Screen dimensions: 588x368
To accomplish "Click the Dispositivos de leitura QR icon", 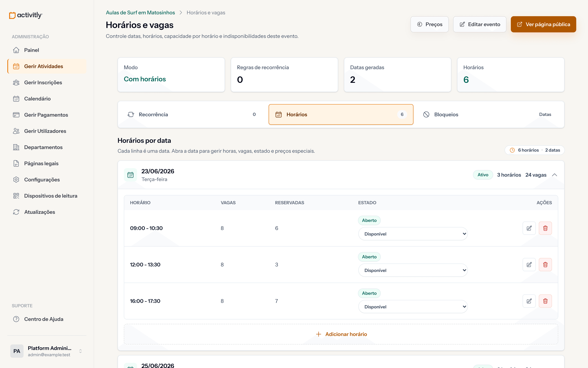I will tap(16, 196).
